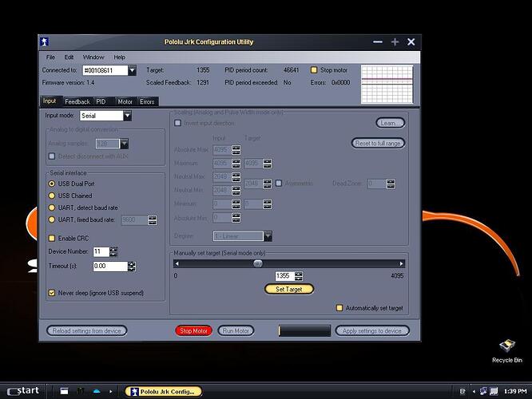Click the Pololu Jrk Config taskbar button
532x399 pixels.
[x=164, y=391]
